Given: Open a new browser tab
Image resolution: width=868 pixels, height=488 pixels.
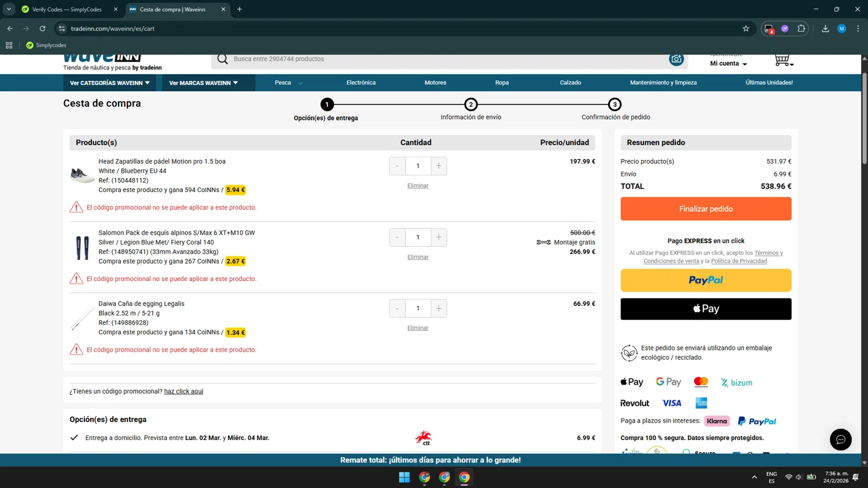Looking at the screenshot, I should (240, 9).
